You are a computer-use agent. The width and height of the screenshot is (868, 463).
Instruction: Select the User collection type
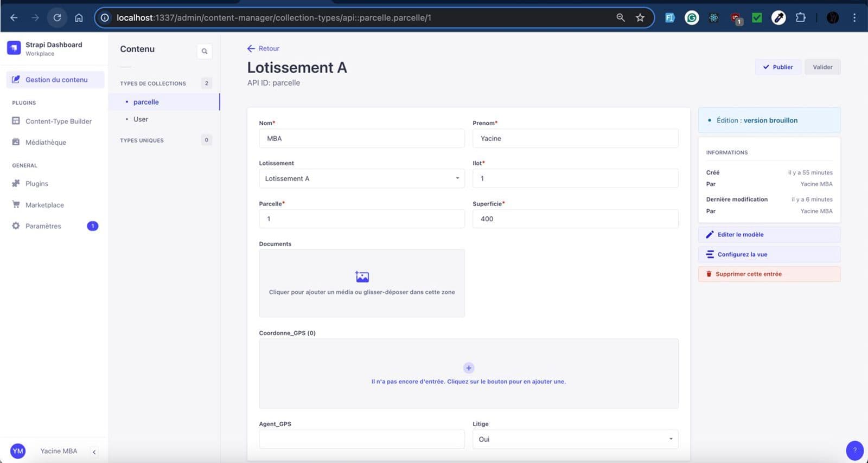[x=141, y=119]
